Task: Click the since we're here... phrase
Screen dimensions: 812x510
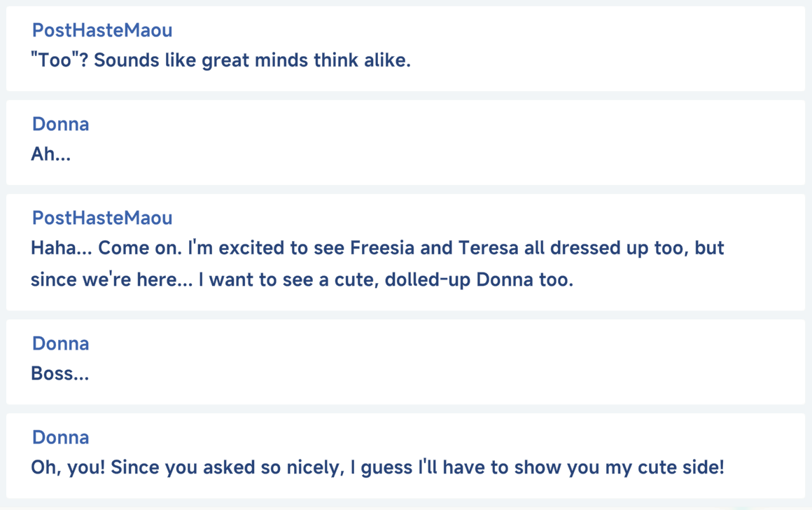Action: (x=111, y=280)
